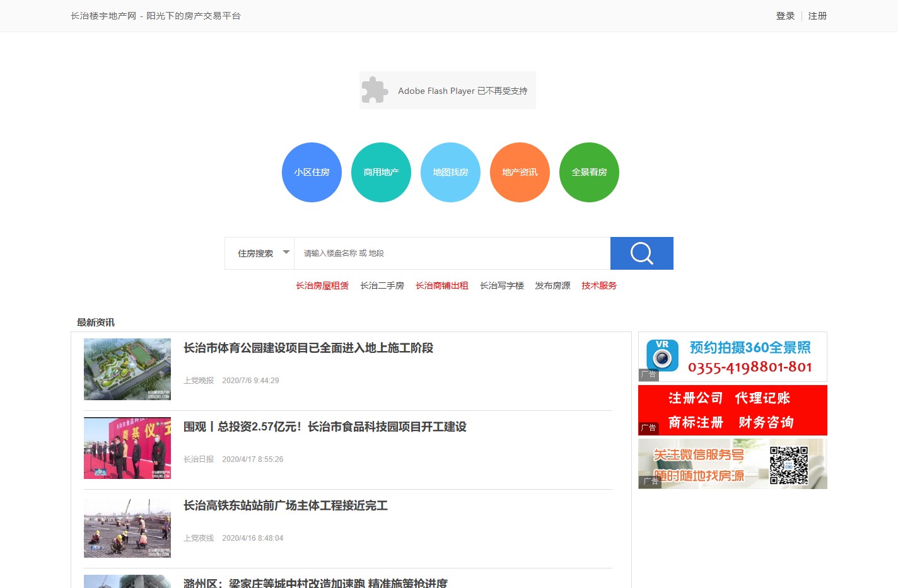Click timestamp 2020/7/6 9:44:29
Screen dimensions: 898x588
click(x=250, y=381)
